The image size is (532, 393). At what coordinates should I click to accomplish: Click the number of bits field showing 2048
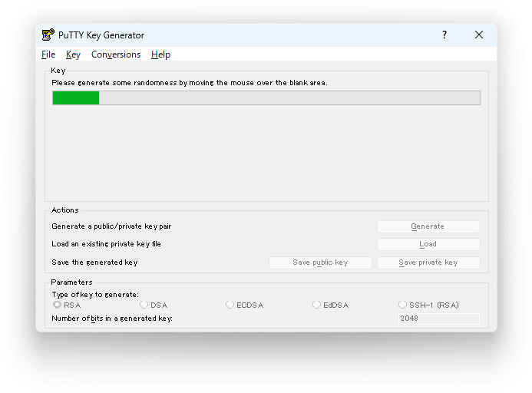coord(438,319)
